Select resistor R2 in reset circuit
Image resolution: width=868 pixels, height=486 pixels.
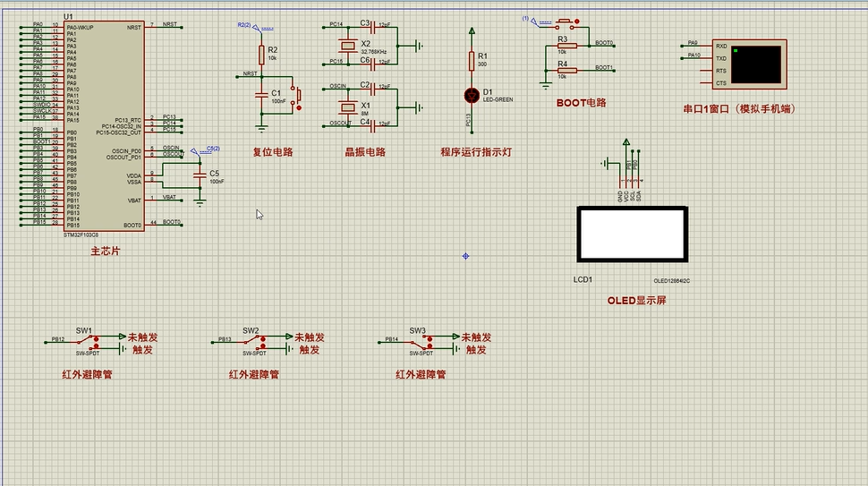click(261, 54)
